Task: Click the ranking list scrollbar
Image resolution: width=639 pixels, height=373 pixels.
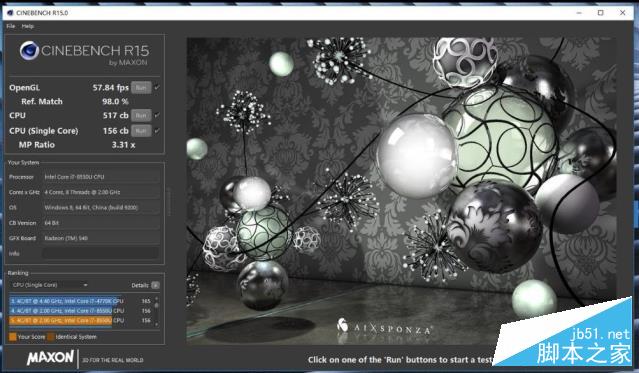Action: (x=156, y=311)
